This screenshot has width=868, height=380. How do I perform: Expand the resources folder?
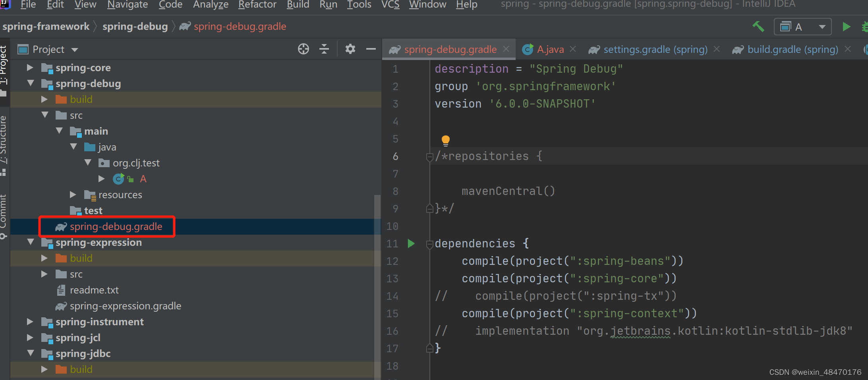73,195
